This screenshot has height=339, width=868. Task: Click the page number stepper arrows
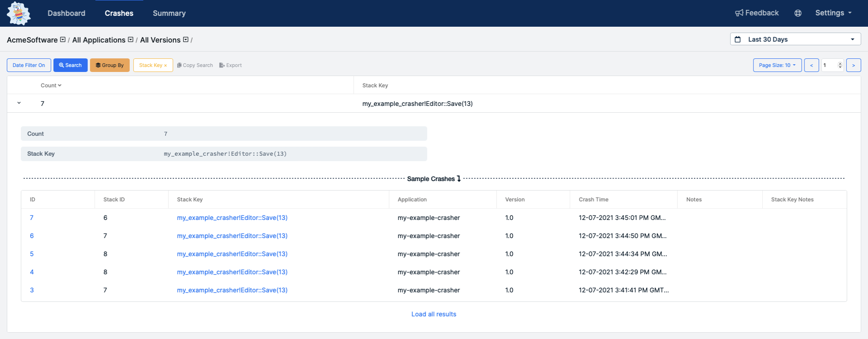[x=840, y=65]
